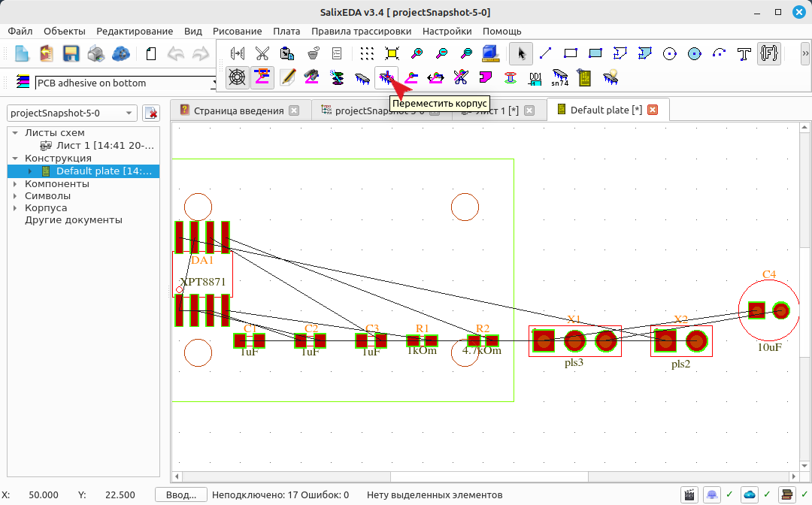Image resolution: width=812 pixels, height=505 pixels.
Task: Click the blue 3D cube icon
Action: (x=490, y=53)
